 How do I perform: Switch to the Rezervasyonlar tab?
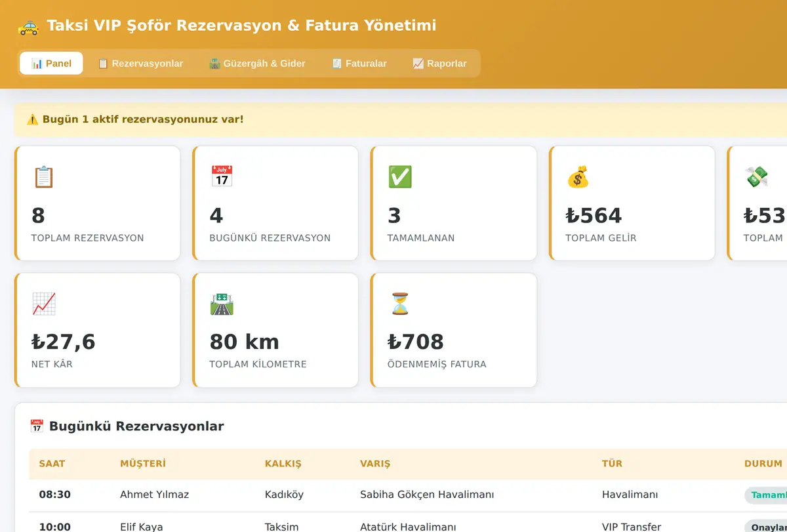tap(140, 64)
